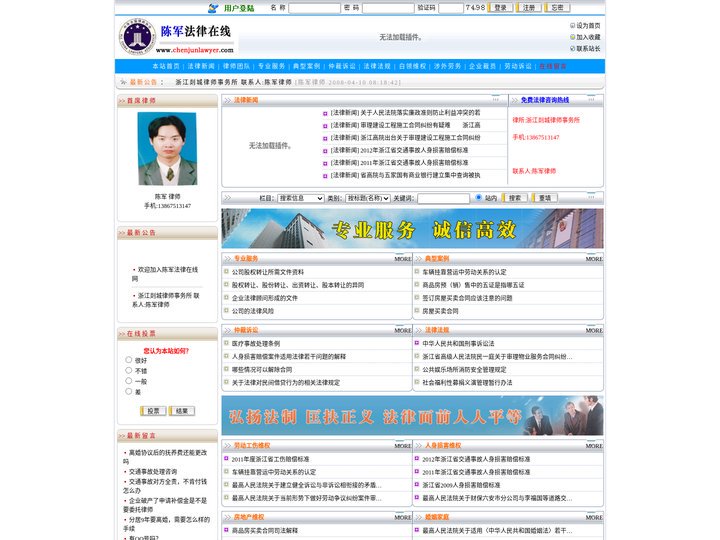
Task: Click the 设为首页 link
Action: [588, 26]
